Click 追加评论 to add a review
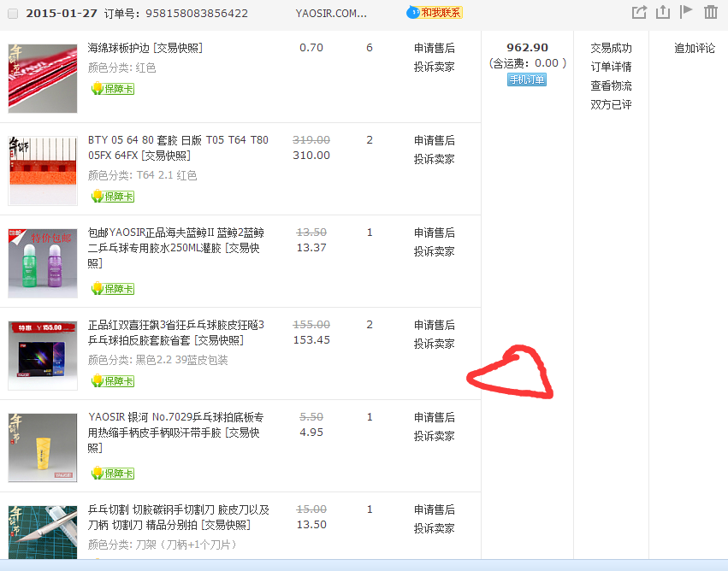This screenshot has width=728, height=571. (x=694, y=48)
